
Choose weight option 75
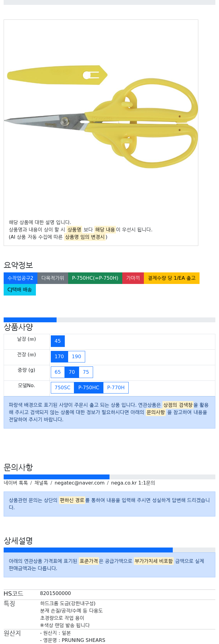click(x=86, y=372)
